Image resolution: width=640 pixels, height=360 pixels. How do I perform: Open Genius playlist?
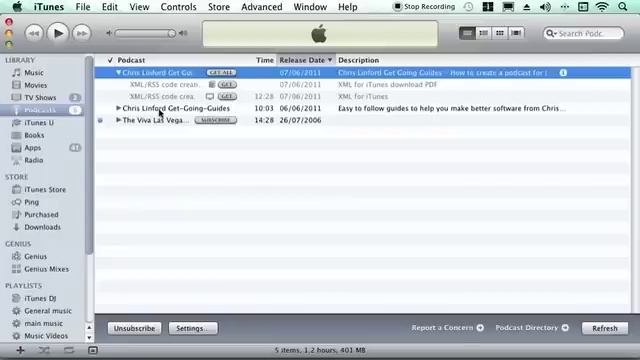click(35, 256)
